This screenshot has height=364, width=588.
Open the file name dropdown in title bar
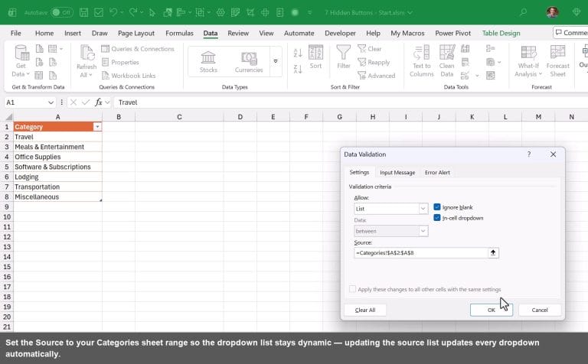[410, 12]
